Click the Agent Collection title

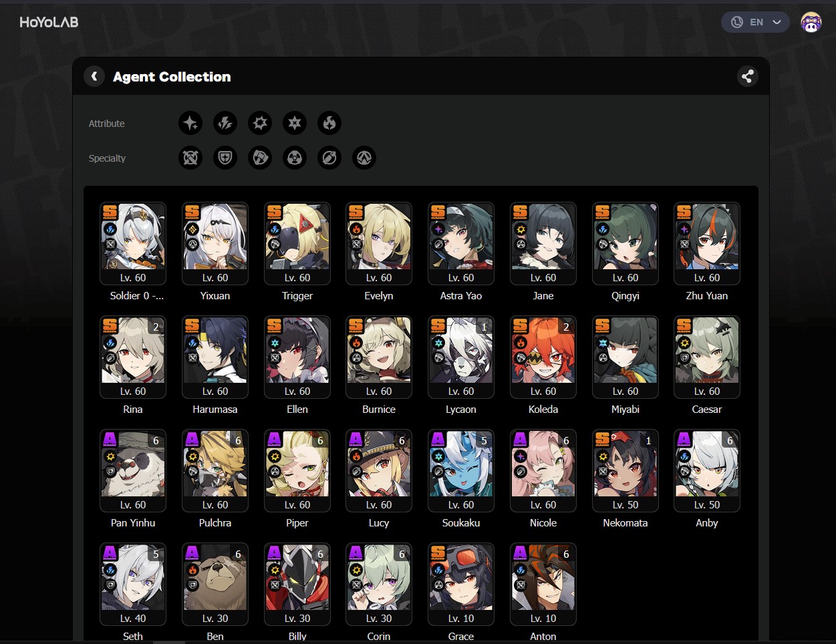[172, 77]
